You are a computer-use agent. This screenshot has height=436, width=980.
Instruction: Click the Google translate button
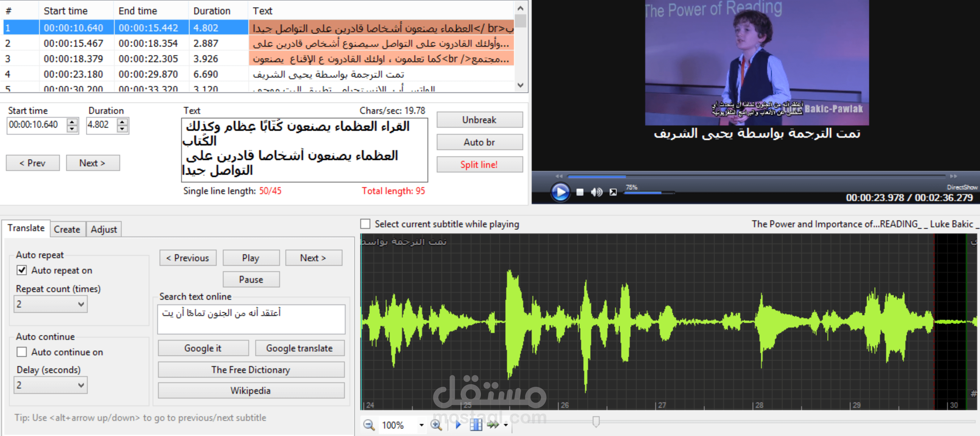[299, 348]
